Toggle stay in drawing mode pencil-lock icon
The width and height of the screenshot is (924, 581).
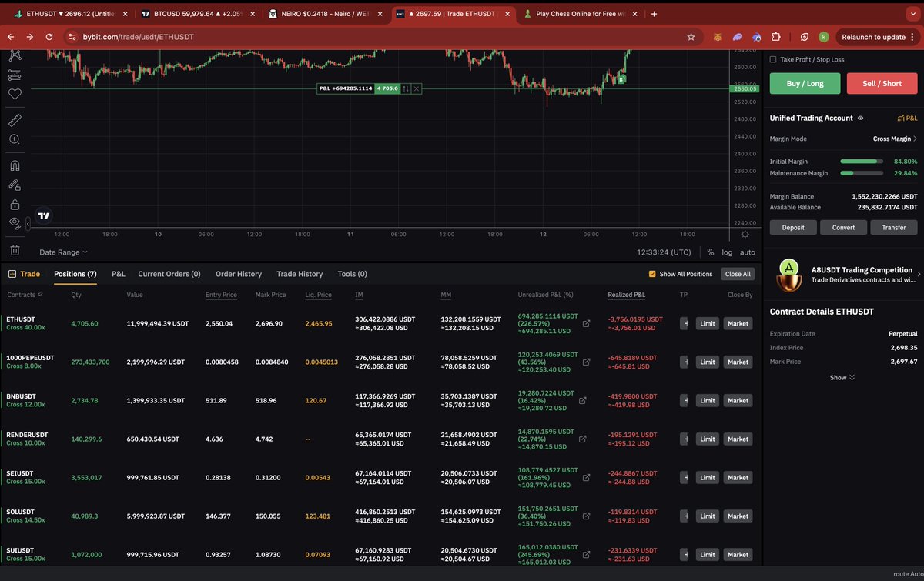pos(15,185)
